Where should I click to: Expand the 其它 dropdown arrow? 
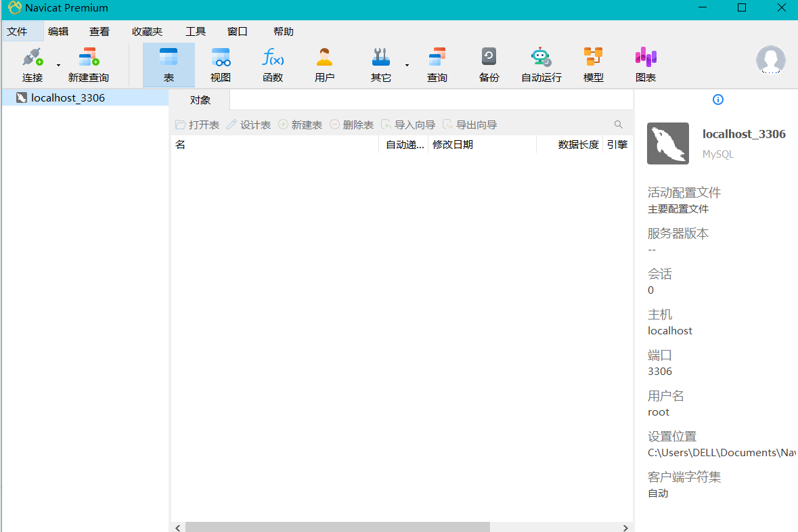407,65
